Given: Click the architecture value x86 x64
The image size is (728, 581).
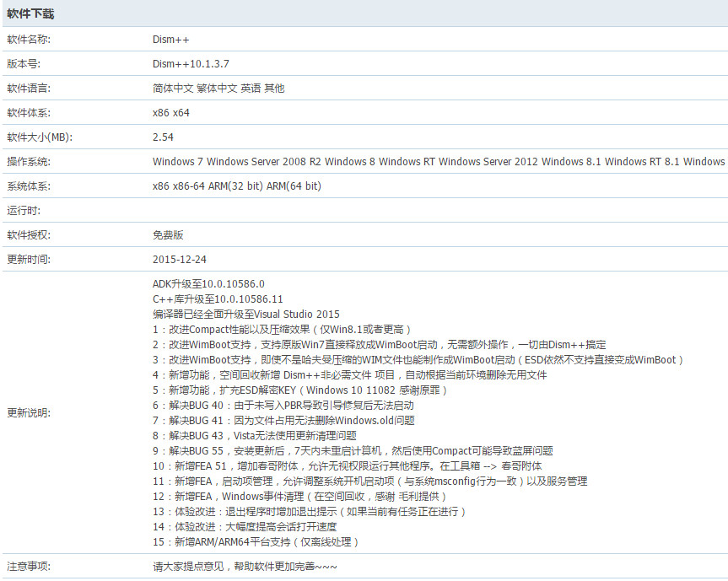Looking at the screenshot, I should pos(171,113).
